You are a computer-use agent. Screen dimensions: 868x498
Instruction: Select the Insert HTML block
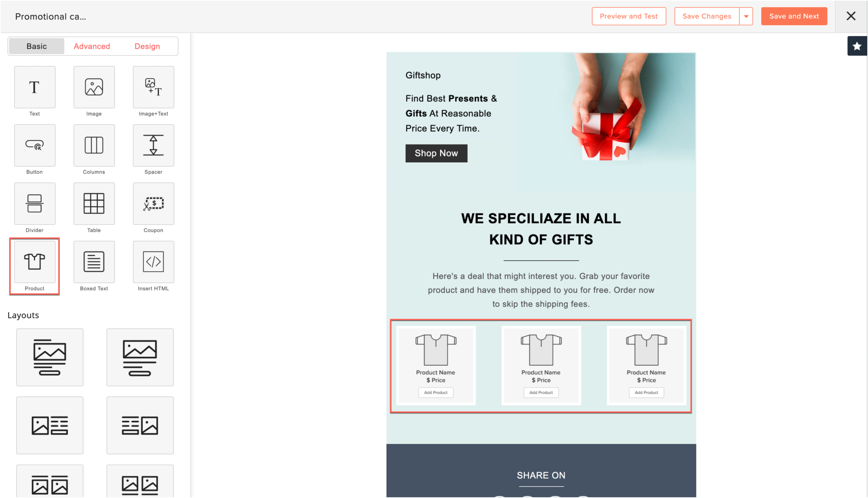tap(153, 262)
